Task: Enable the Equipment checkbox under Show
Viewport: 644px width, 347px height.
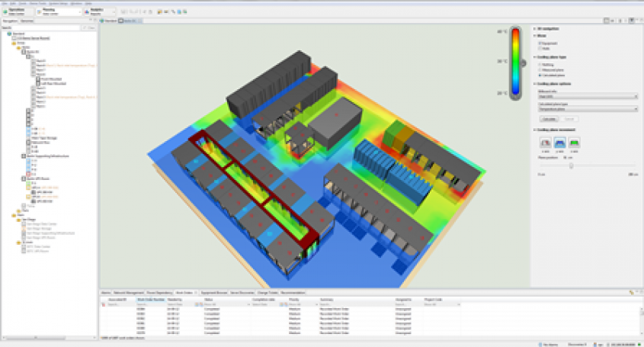Action: pos(540,43)
